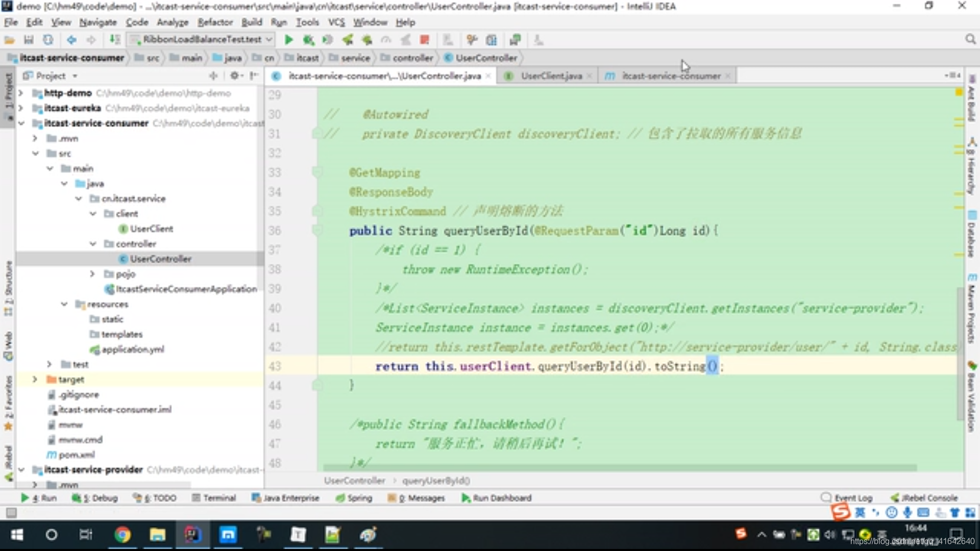
Task: Open the JRebel Console
Action: tap(924, 498)
